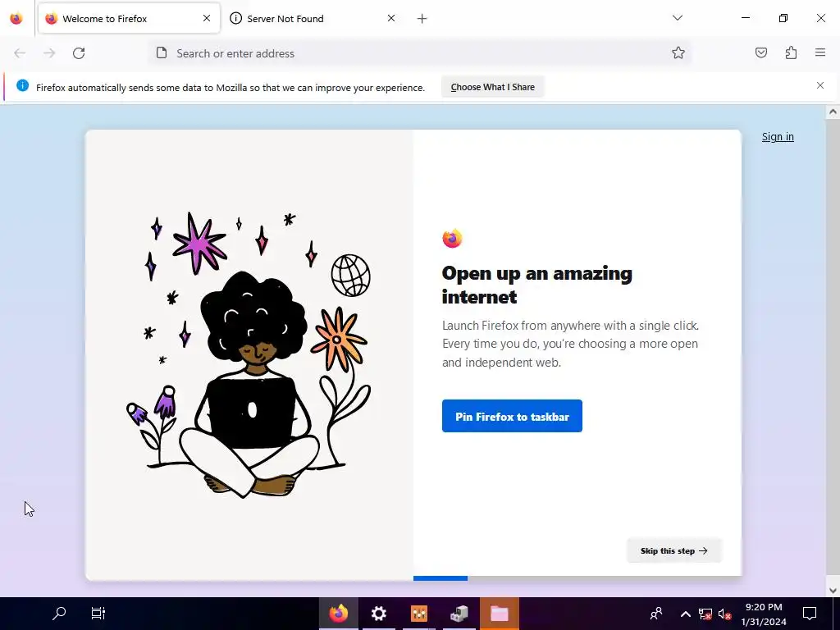Image resolution: width=840 pixels, height=630 pixels.
Task: Go forward using the forward arrow
Action: (49, 53)
